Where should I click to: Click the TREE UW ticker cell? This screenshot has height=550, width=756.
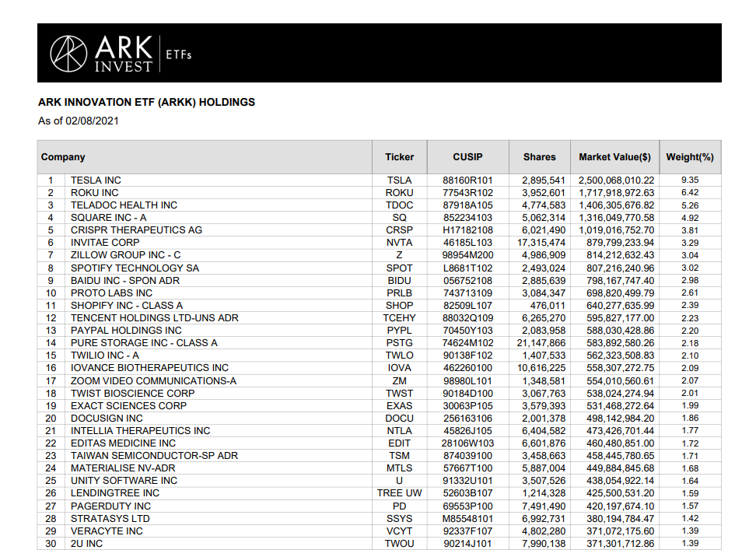(x=399, y=494)
